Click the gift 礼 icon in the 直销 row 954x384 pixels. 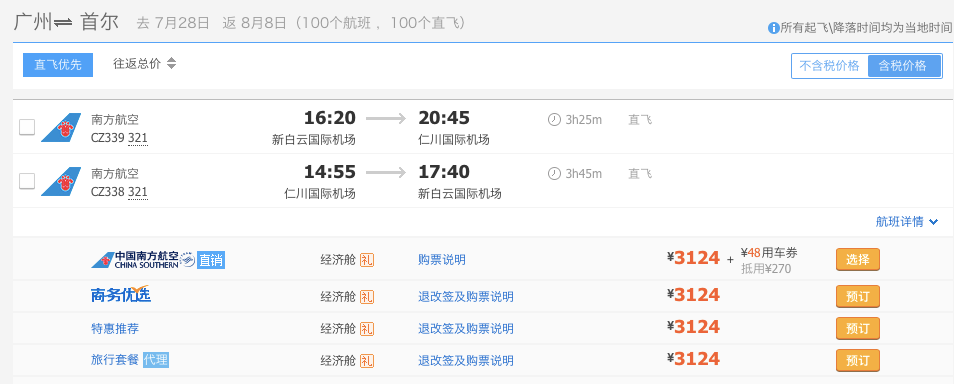tap(367, 260)
